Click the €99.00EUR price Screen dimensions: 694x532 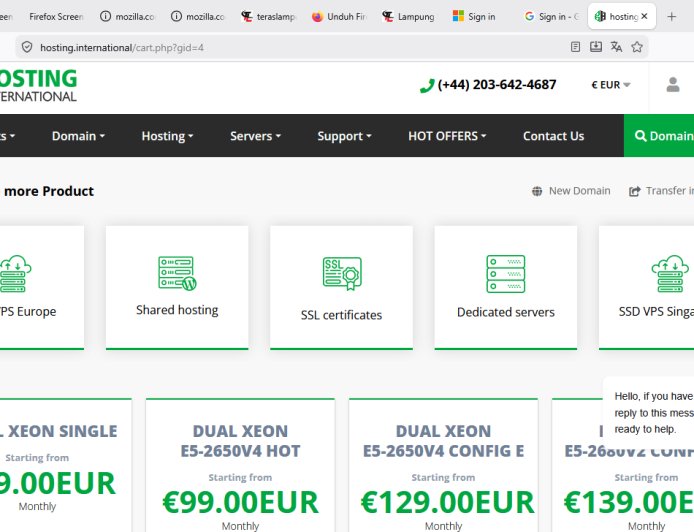click(x=240, y=502)
